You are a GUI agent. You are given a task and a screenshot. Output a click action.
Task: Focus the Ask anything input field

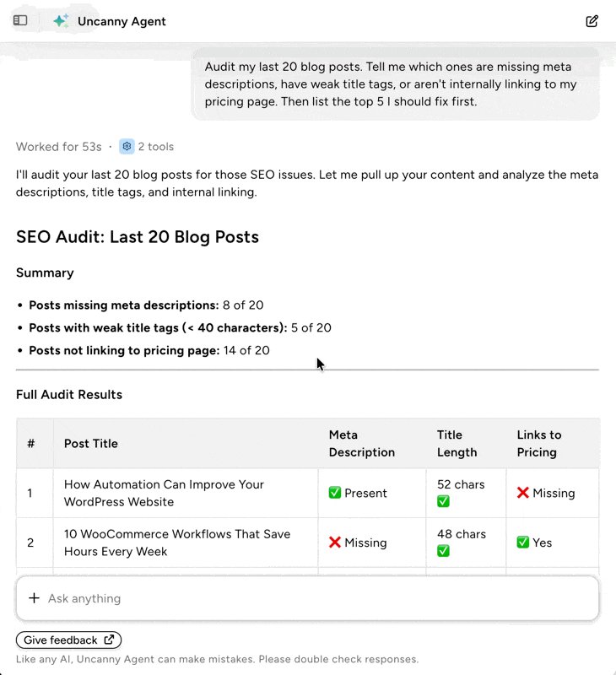(307, 598)
